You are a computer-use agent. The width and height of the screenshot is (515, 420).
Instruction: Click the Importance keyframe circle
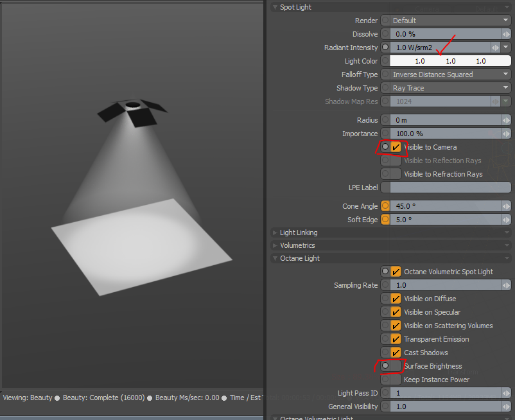pos(385,134)
